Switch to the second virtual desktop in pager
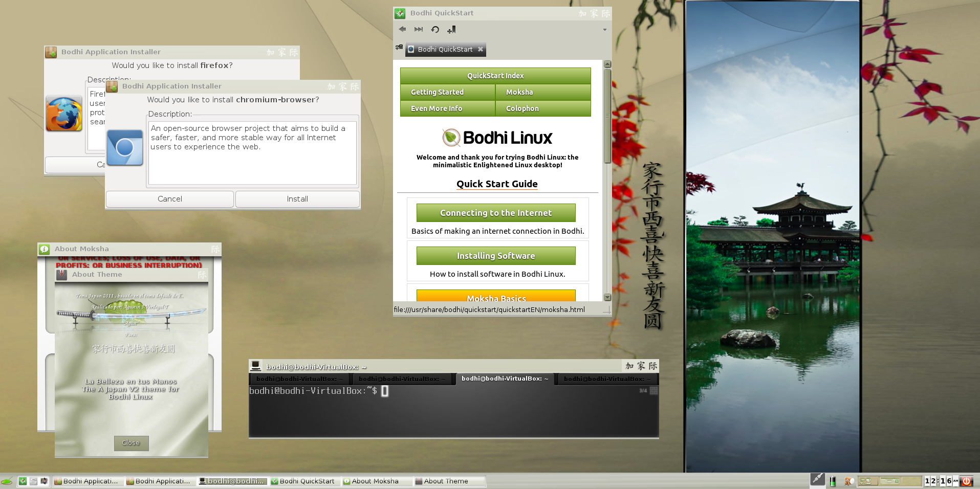Image resolution: width=980 pixels, height=489 pixels. click(x=890, y=481)
